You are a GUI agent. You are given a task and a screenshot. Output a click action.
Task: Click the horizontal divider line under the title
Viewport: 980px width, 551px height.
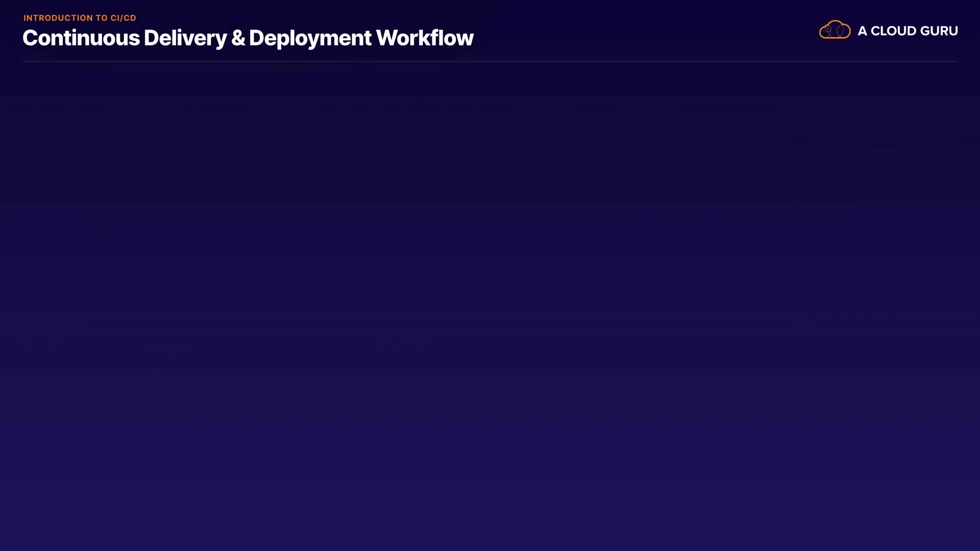coord(490,61)
